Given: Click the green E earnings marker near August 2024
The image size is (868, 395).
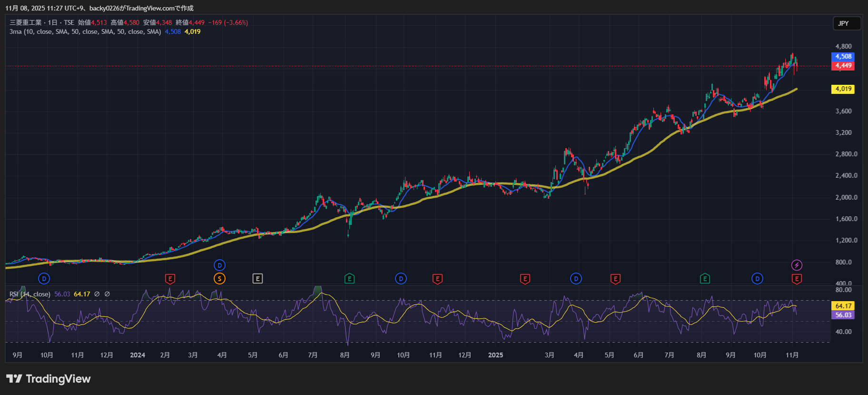Looking at the screenshot, I should [349, 279].
